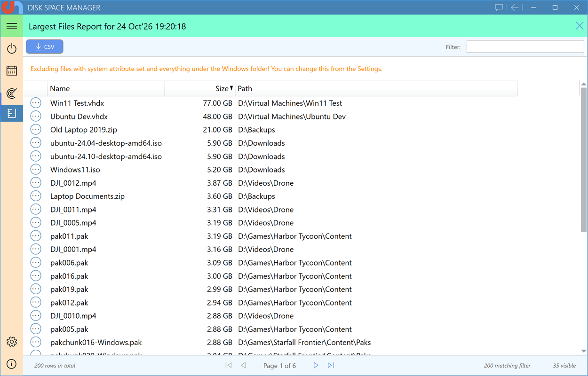Click the vertical scrollbar thumb

(584, 160)
